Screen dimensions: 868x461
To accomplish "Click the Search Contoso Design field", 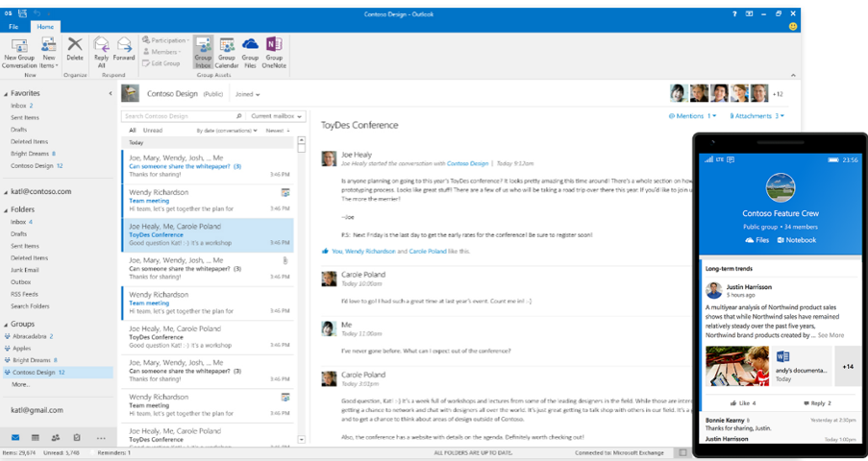I will pyautogui.click(x=183, y=115).
